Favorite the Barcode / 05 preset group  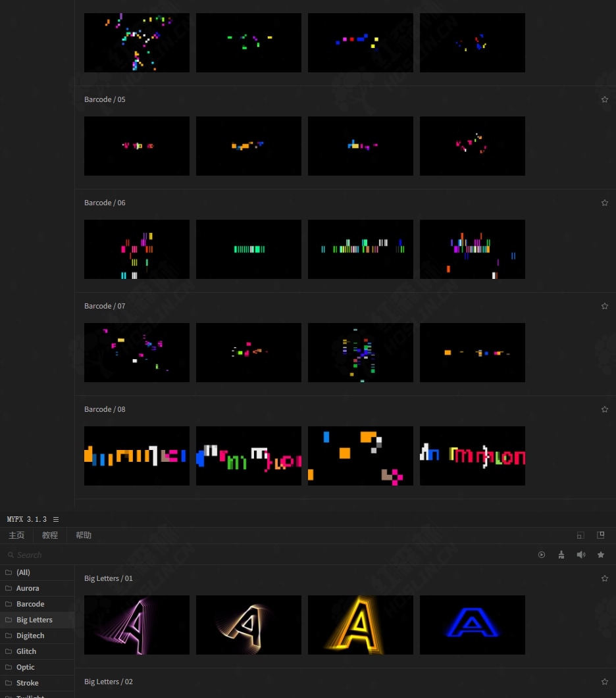604,99
